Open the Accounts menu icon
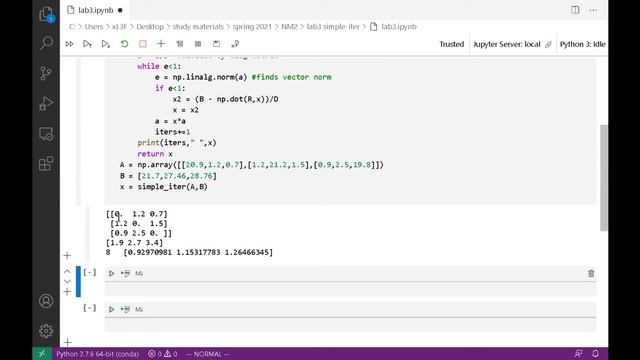Viewport: 640px width, 360px height. tap(46, 301)
